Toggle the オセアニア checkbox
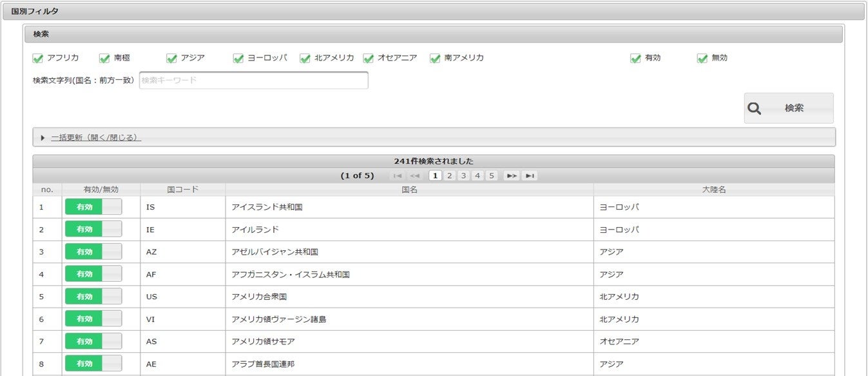The width and height of the screenshot is (868, 376). [369, 59]
